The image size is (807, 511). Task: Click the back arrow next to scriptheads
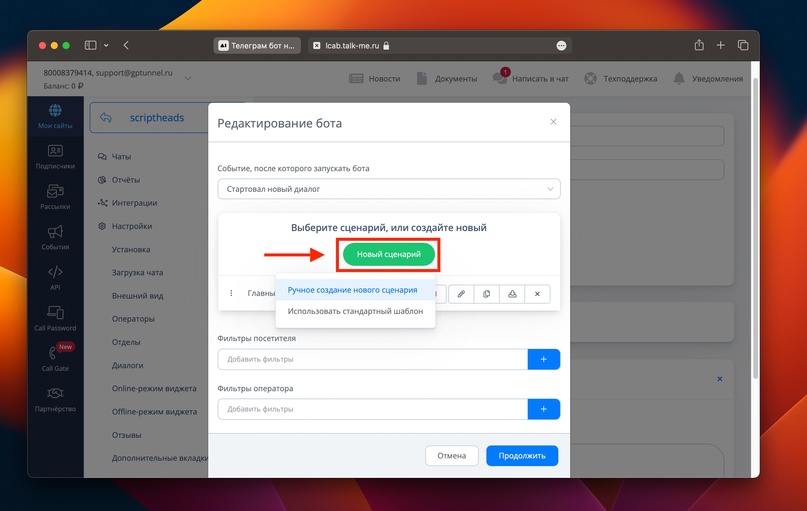click(x=106, y=117)
